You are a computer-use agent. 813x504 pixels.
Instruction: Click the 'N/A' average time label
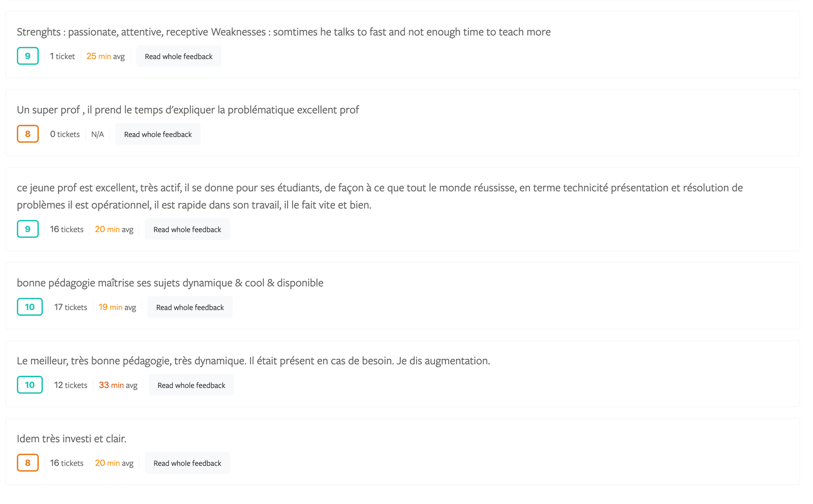coord(97,135)
